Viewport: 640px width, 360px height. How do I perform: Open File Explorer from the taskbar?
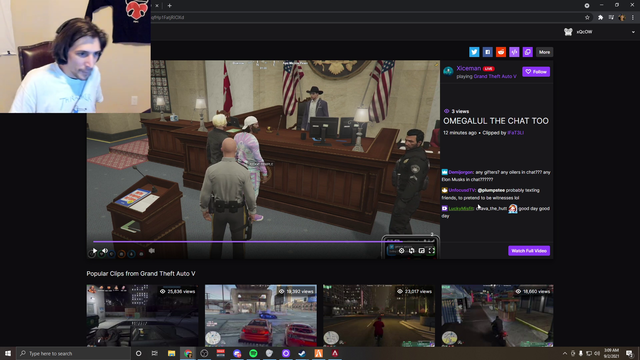[171, 353]
